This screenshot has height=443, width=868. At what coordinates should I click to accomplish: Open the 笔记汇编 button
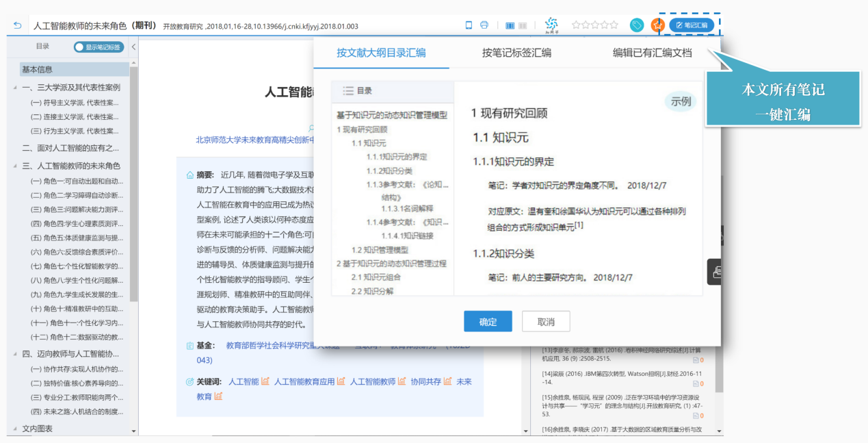[x=692, y=25]
